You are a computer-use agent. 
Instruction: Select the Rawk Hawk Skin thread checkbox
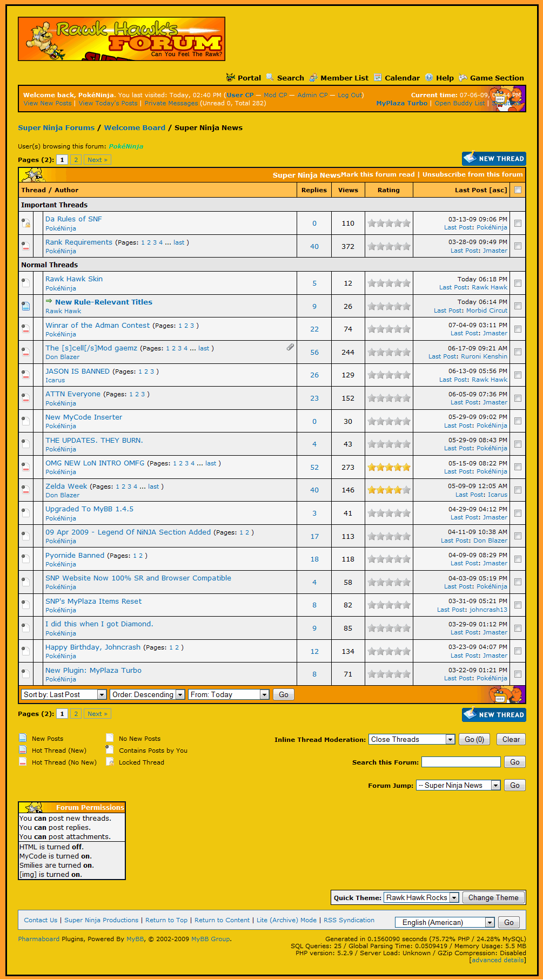click(518, 283)
